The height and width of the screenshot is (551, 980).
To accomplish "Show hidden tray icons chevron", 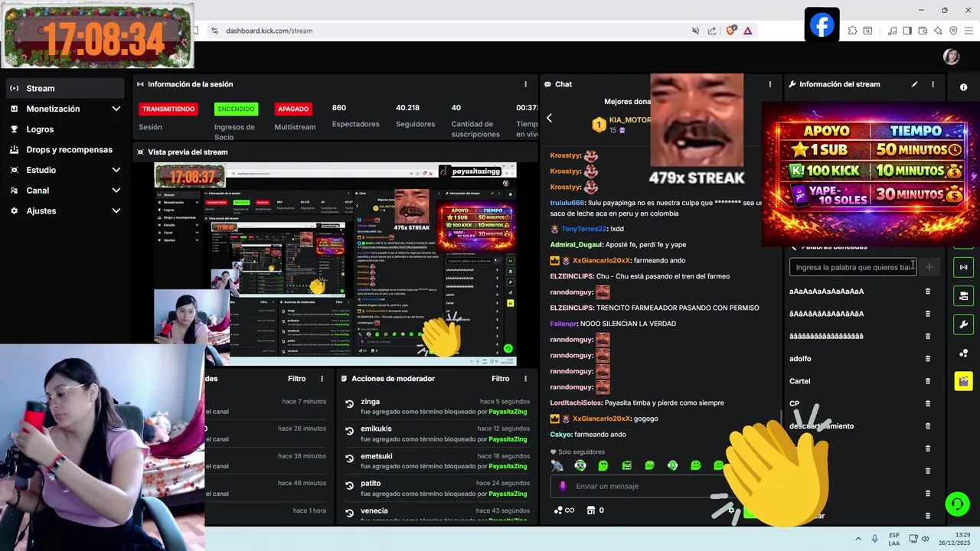I will pyautogui.click(x=858, y=539).
